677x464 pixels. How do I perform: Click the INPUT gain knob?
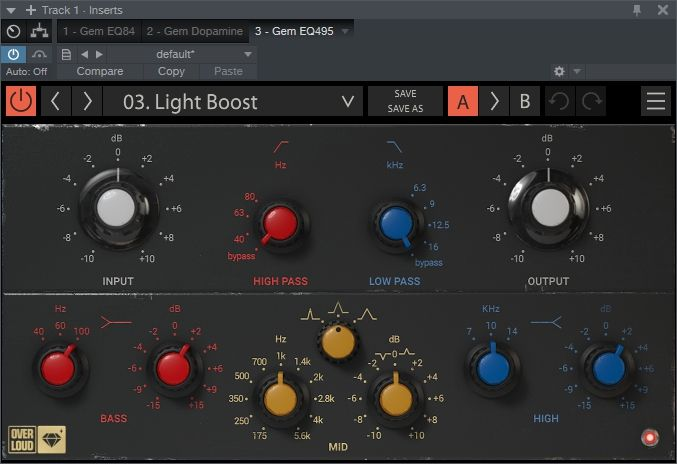pos(117,208)
